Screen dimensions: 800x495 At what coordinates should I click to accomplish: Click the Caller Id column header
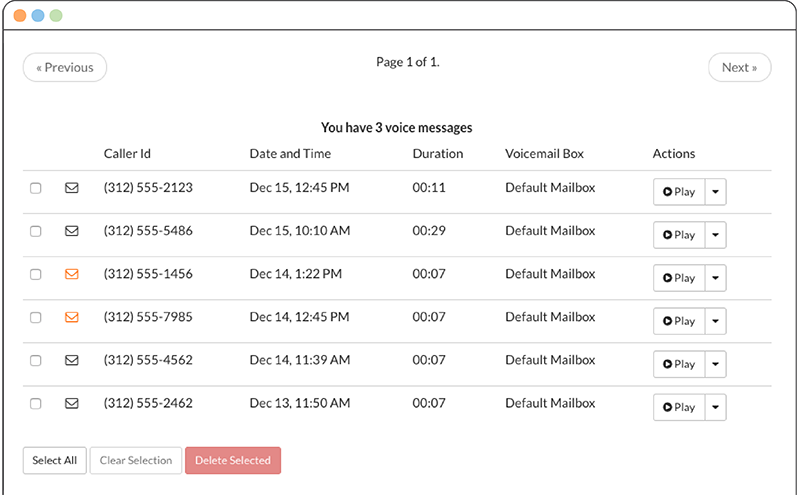click(127, 154)
